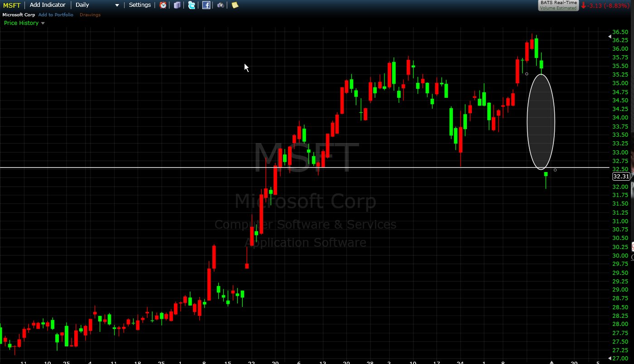Click the 36.00 price axis label
The image size is (634, 364).
[x=620, y=49]
